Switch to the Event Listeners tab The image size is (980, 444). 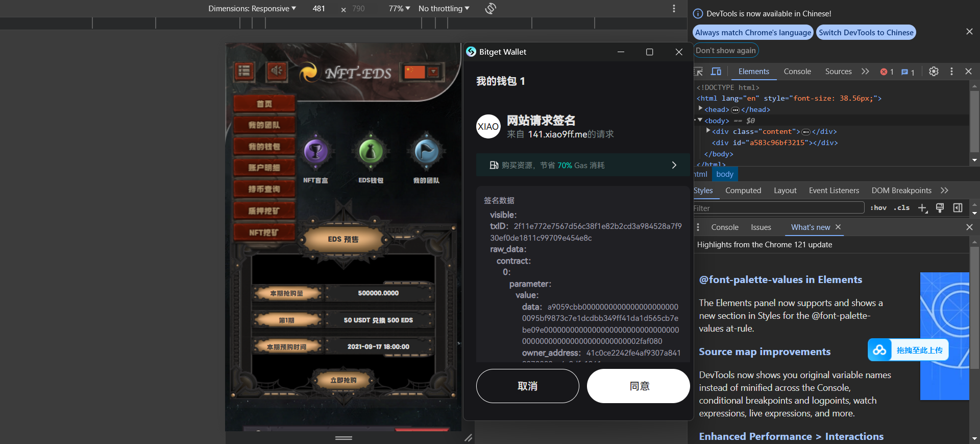(834, 191)
